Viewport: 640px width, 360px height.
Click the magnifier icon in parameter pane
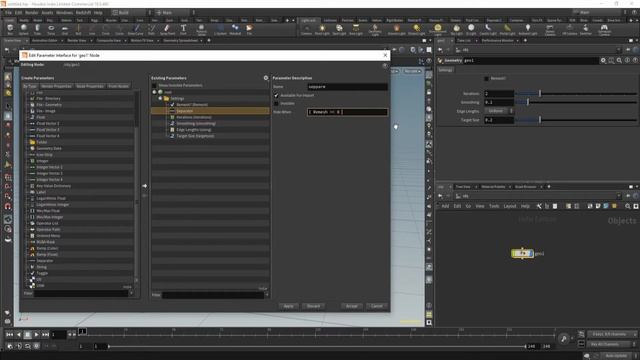[x=619, y=60]
